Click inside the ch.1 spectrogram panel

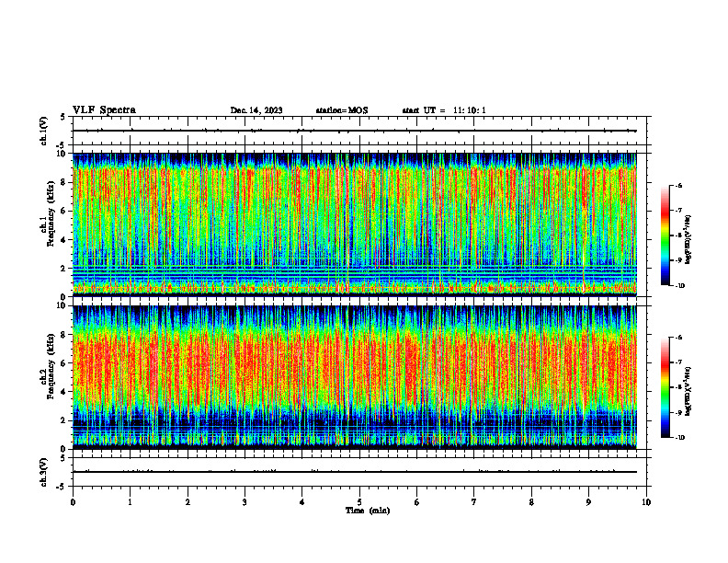[355, 224]
